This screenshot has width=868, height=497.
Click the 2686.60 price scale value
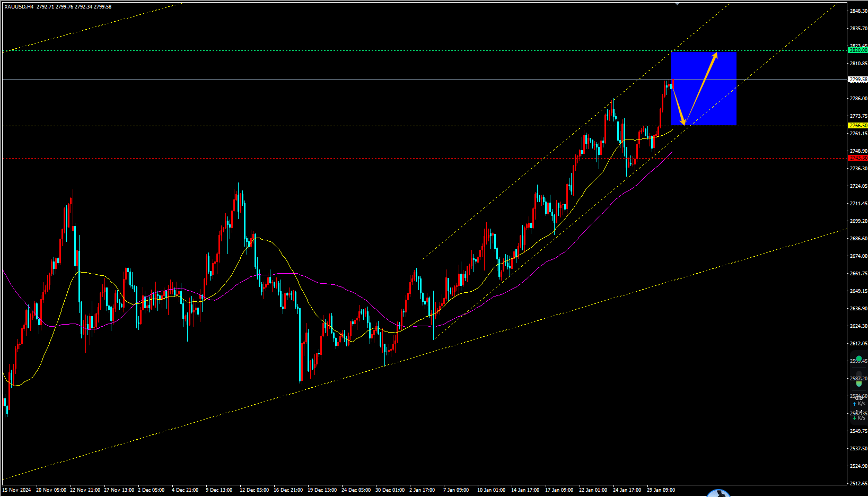click(x=858, y=238)
